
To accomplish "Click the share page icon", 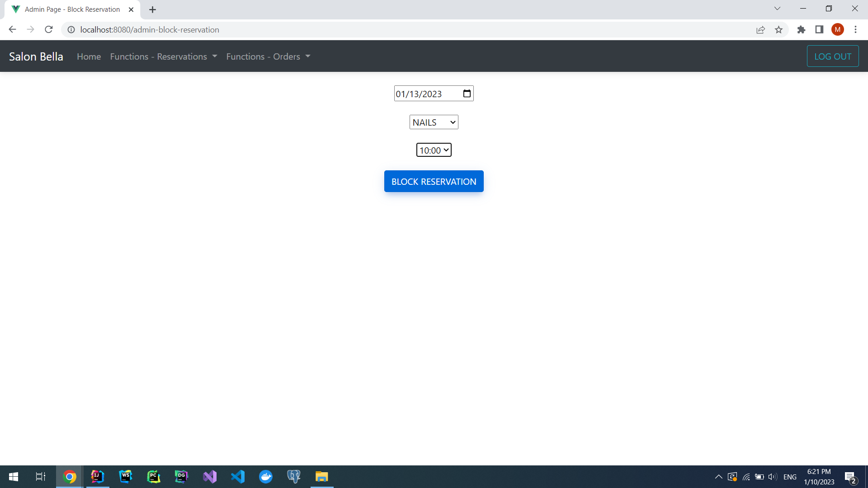I will point(760,30).
